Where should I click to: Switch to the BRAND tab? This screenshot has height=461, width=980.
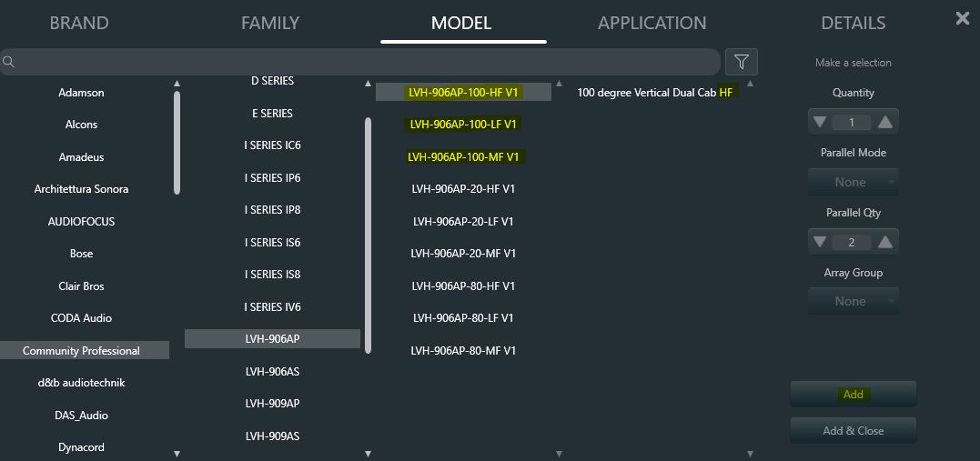pos(79,23)
